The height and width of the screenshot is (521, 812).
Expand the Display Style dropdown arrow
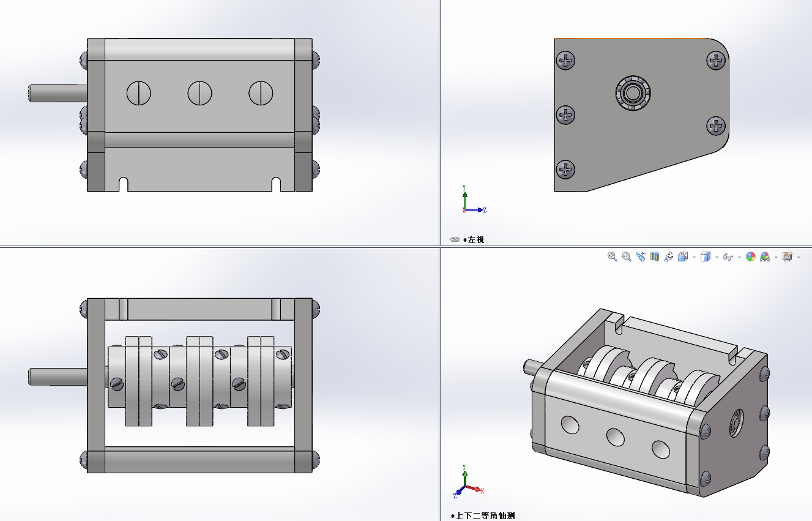(717, 257)
